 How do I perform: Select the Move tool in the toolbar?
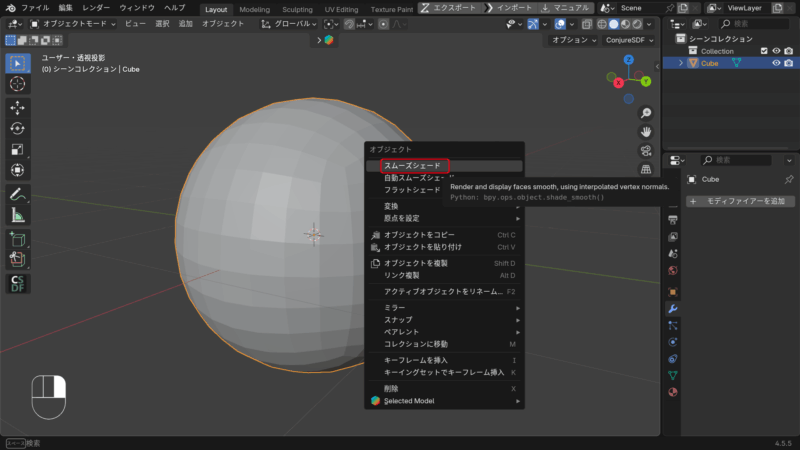click(x=18, y=107)
